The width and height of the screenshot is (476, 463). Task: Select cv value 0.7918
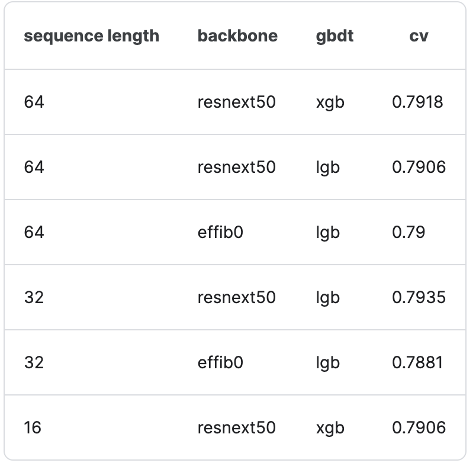pyautogui.click(x=417, y=102)
